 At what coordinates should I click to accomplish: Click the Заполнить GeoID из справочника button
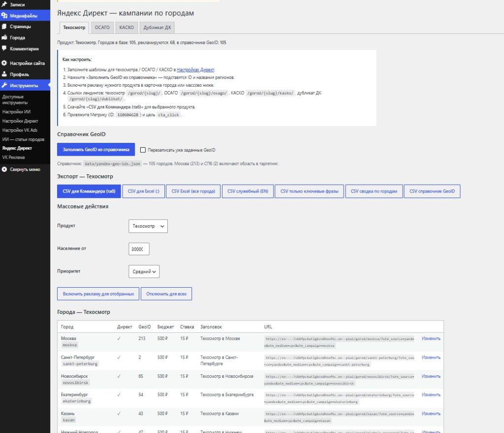[x=96, y=150]
